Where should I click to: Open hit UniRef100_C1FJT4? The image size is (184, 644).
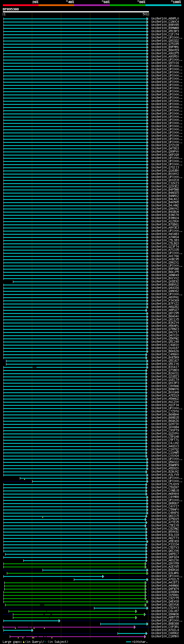tap(165, 34)
